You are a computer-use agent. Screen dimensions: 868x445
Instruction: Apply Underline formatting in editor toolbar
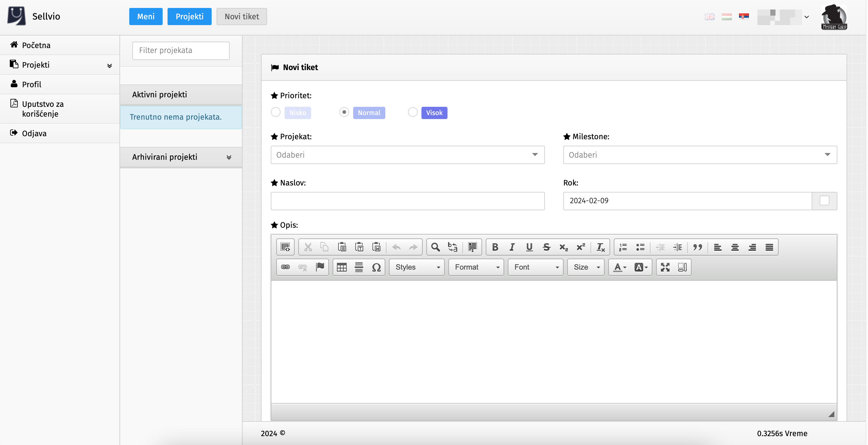tap(529, 247)
